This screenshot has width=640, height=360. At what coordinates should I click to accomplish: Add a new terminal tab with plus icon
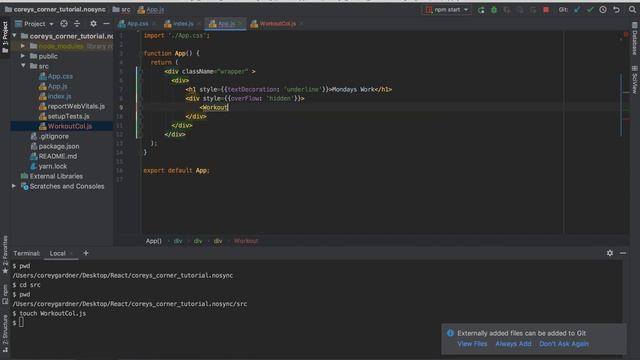click(x=86, y=253)
